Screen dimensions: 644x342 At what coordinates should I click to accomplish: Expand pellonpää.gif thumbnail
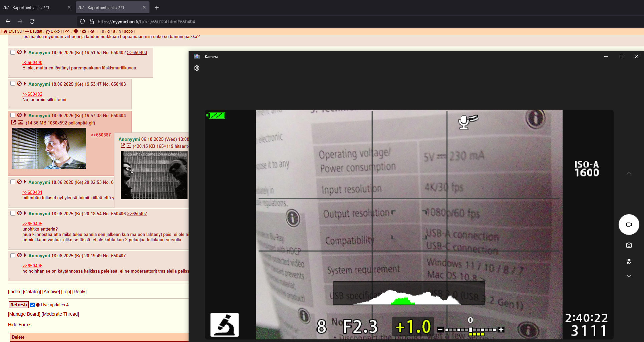[x=49, y=148]
